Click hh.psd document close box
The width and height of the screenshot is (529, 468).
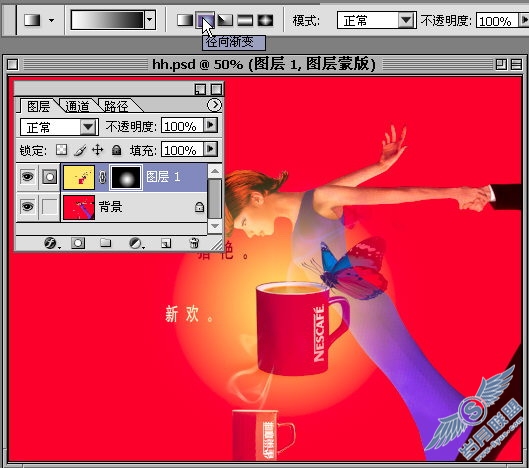(12, 64)
